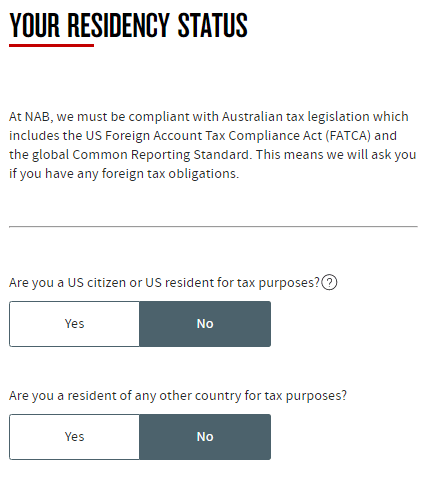
Task: Click US Foreign Account Tax Compliance Act text
Action: pyautogui.click(x=204, y=136)
